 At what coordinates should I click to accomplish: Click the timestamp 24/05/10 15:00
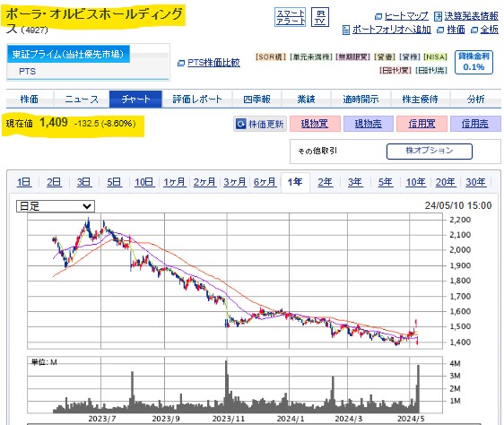click(458, 205)
